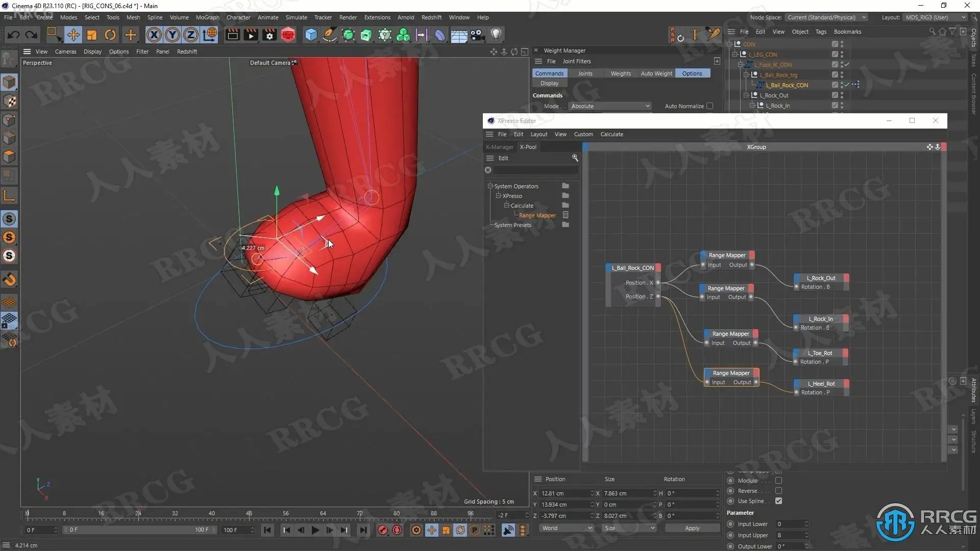This screenshot has width=980, height=551.
Task: Select the Rotate tool icon
Action: tap(110, 35)
